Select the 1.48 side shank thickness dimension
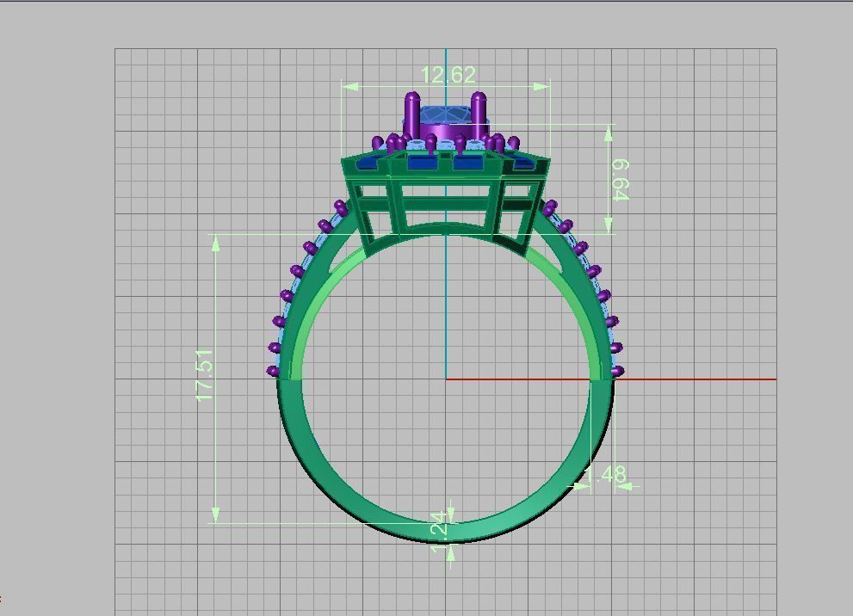 tap(607, 475)
